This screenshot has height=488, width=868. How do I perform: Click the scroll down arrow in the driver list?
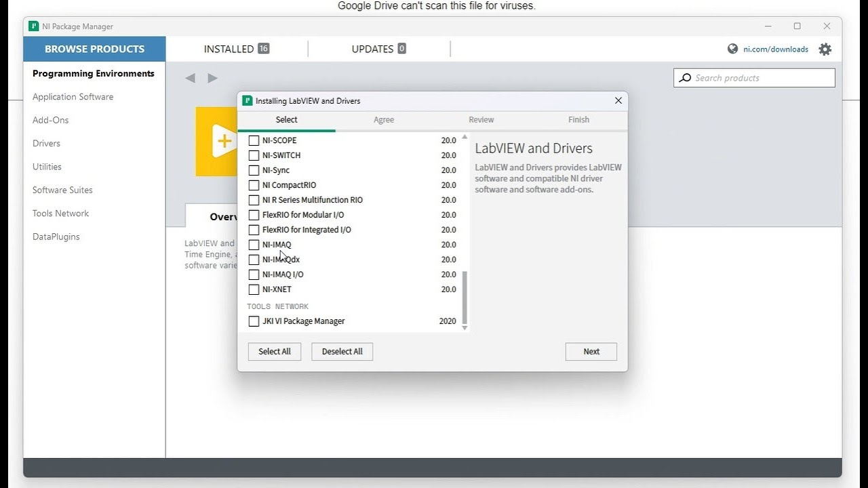pyautogui.click(x=465, y=328)
